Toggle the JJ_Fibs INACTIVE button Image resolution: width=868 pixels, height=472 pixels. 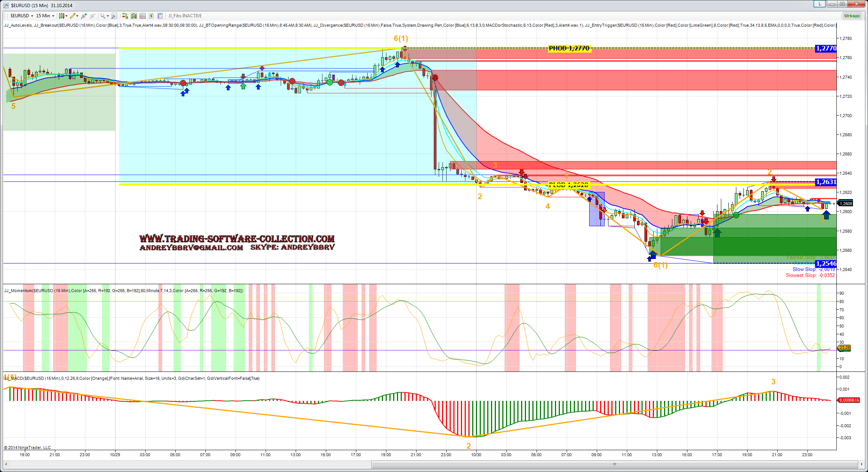185,16
